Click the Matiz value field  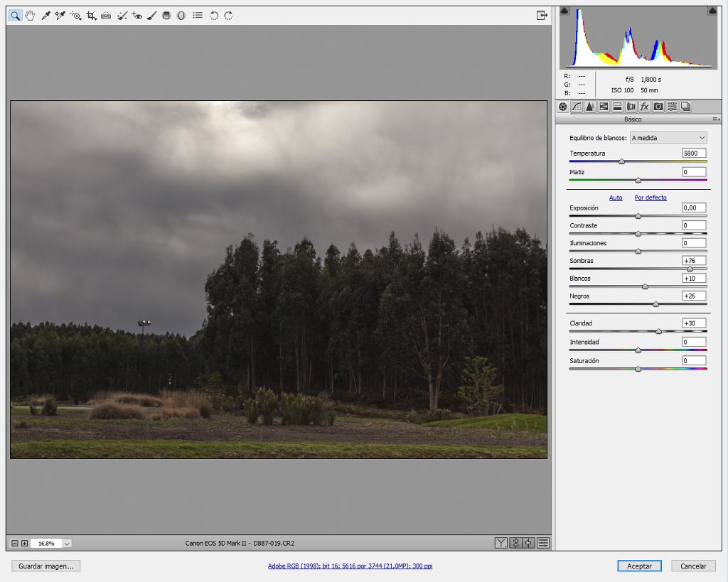tap(694, 172)
